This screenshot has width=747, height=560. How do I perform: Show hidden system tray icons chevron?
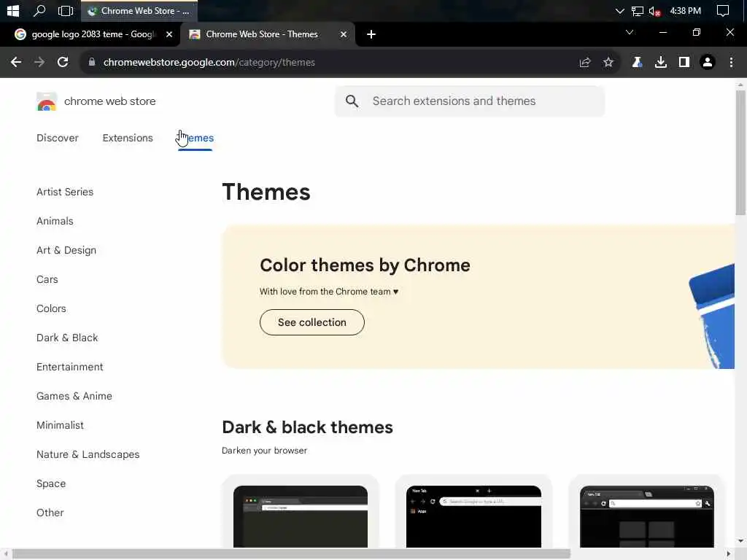pos(619,10)
